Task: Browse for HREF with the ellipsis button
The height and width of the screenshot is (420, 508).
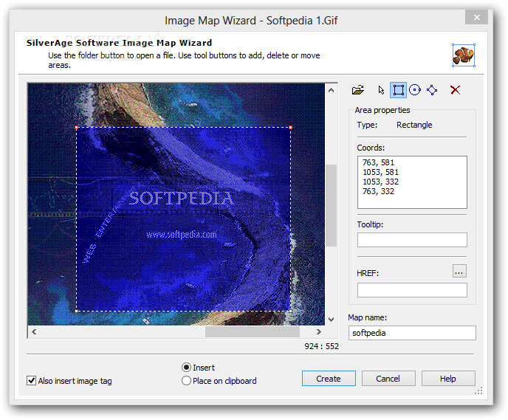Action: (x=459, y=271)
